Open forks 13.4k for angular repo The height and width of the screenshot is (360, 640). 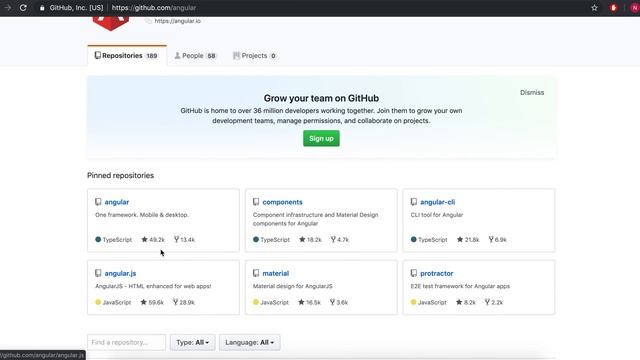pyautogui.click(x=184, y=240)
